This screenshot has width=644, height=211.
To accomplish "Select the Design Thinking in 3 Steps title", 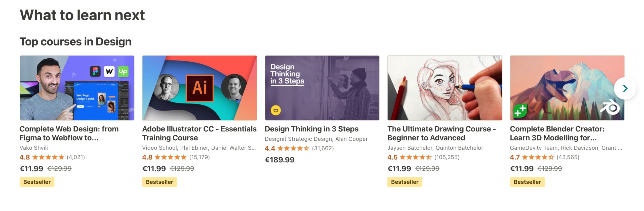I will tap(311, 129).
